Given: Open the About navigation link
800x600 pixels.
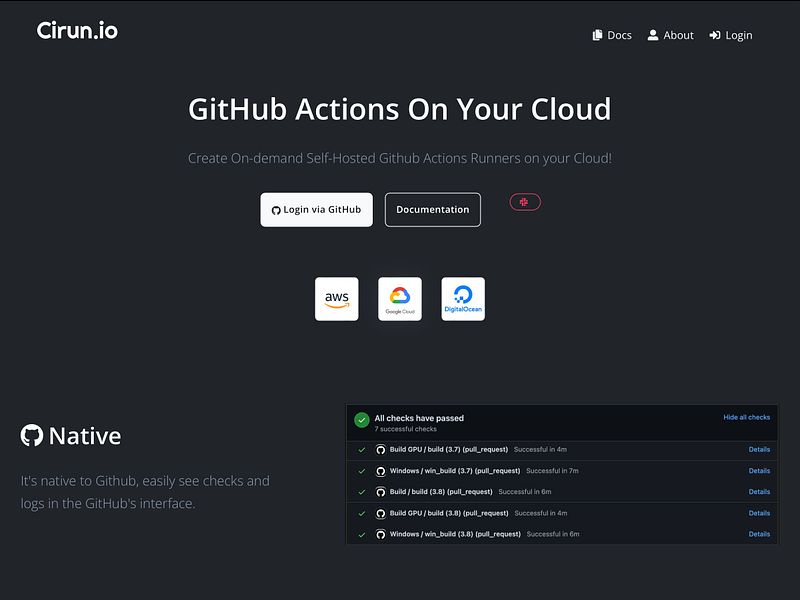Looking at the screenshot, I should 670,35.
